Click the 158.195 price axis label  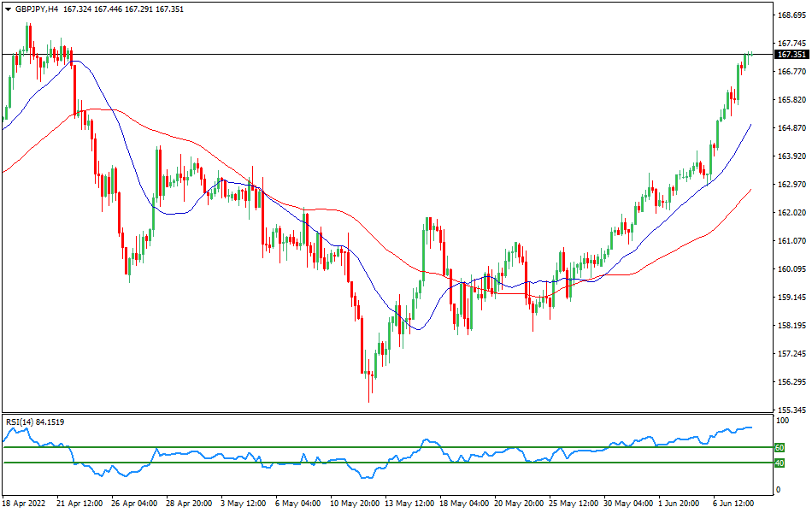[x=791, y=326]
